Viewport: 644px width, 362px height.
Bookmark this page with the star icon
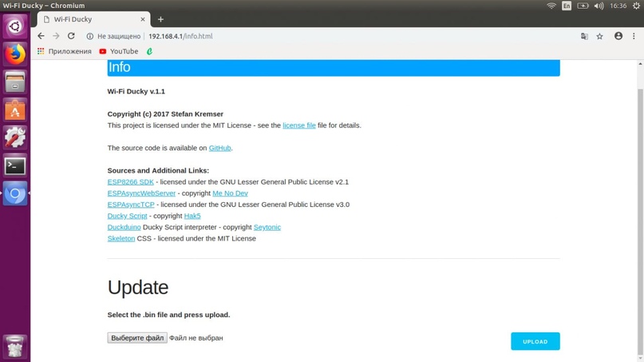click(600, 36)
